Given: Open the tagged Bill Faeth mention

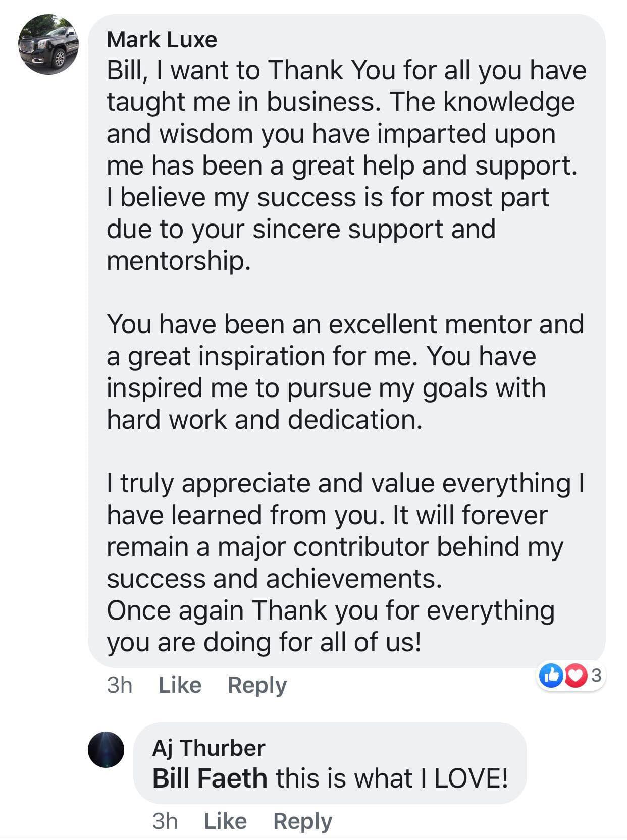Looking at the screenshot, I should point(210,778).
